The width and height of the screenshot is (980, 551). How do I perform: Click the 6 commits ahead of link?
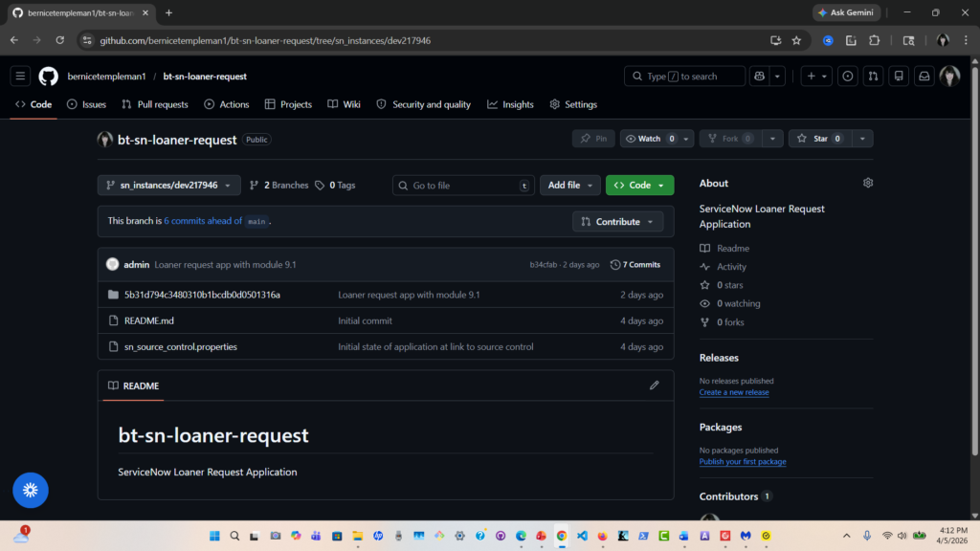coord(203,221)
